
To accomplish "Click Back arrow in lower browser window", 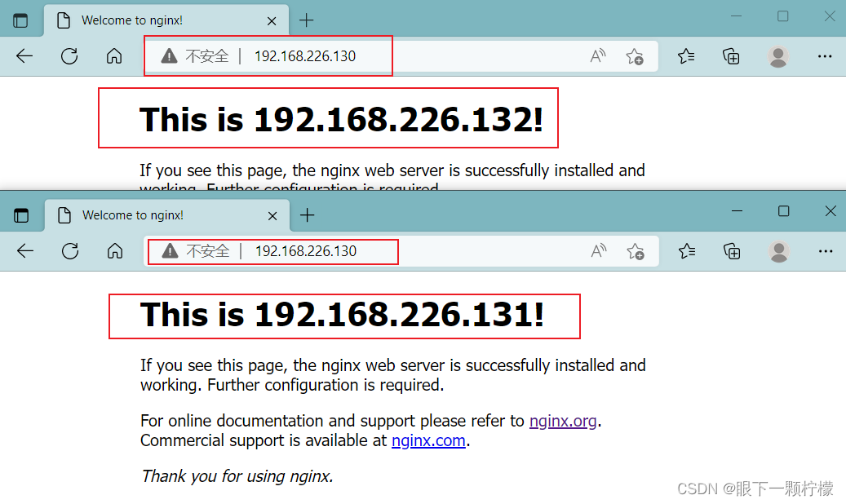I will [x=25, y=251].
